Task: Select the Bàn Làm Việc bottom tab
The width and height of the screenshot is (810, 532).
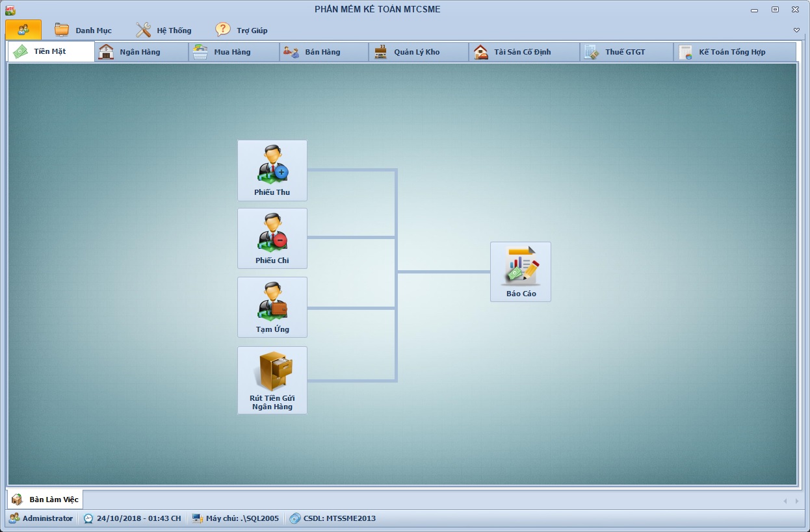Action: coord(46,500)
